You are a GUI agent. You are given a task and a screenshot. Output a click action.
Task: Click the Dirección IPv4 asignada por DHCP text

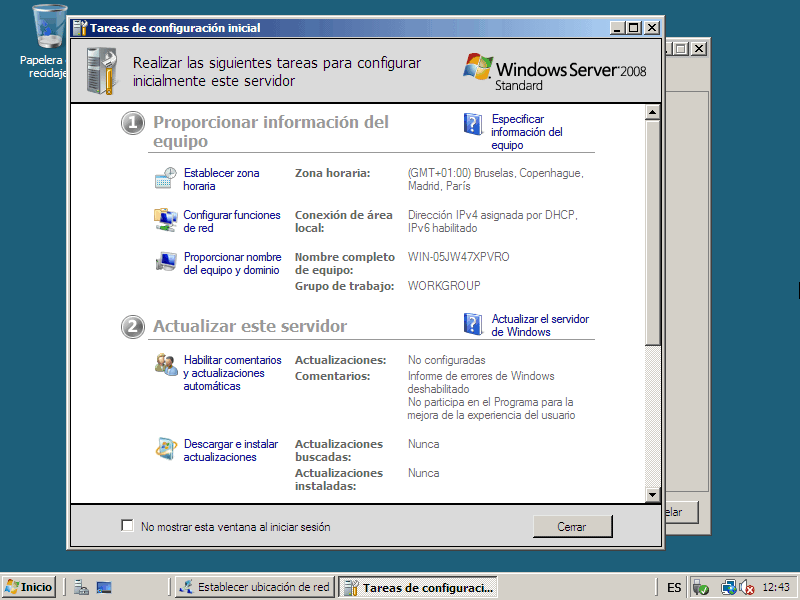point(492,221)
